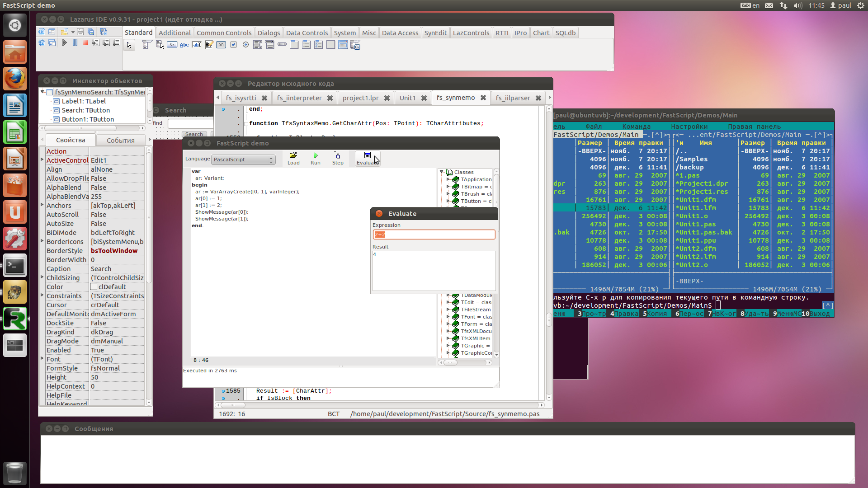Open the Файл menu in Midnight Commander
The height and width of the screenshot is (488, 868).
pyautogui.click(x=594, y=127)
